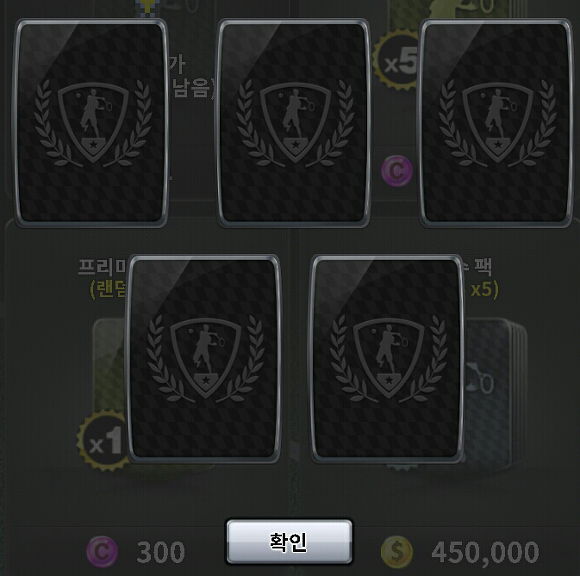Screen dimensions: 580x576
Task: Click the 450,000 gold price
Action: pyautogui.click(x=485, y=552)
